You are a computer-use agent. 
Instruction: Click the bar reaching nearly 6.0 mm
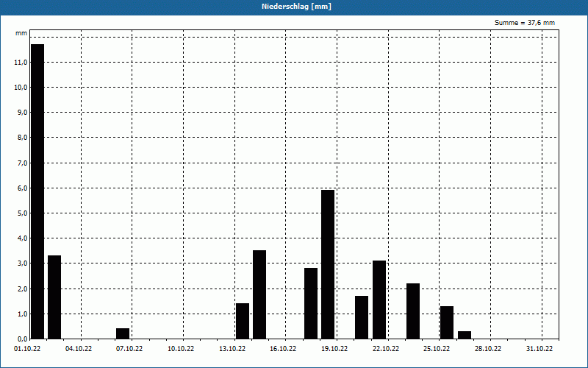[328, 265]
